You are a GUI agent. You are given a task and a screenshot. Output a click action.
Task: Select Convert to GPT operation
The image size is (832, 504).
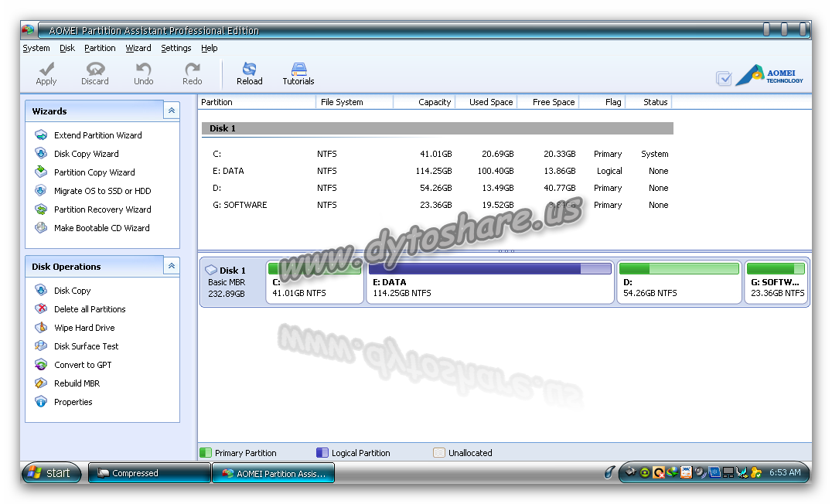pyautogui.click(x=83, y=365)
